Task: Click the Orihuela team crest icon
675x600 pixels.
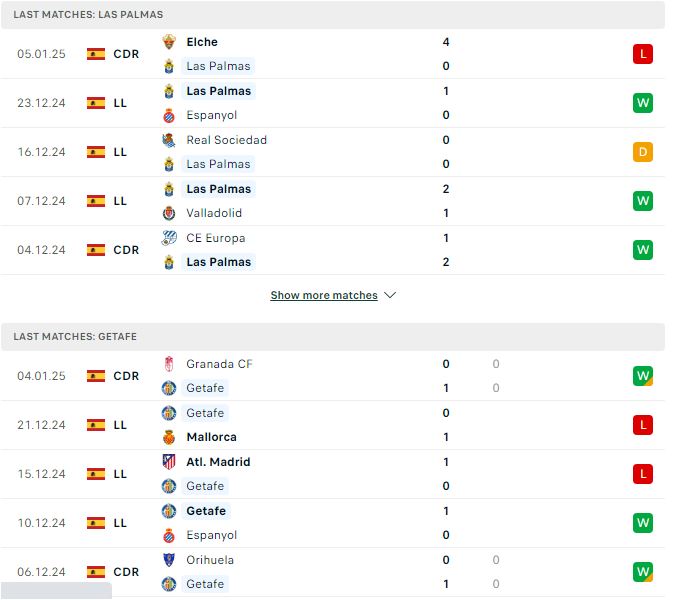Action: tap(169, 560)
